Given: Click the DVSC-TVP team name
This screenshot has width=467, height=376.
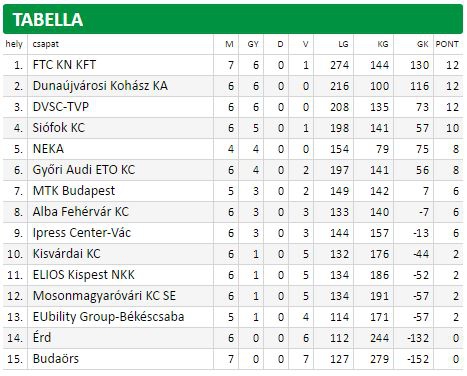Looking at the screenshot, I should 61,107.
